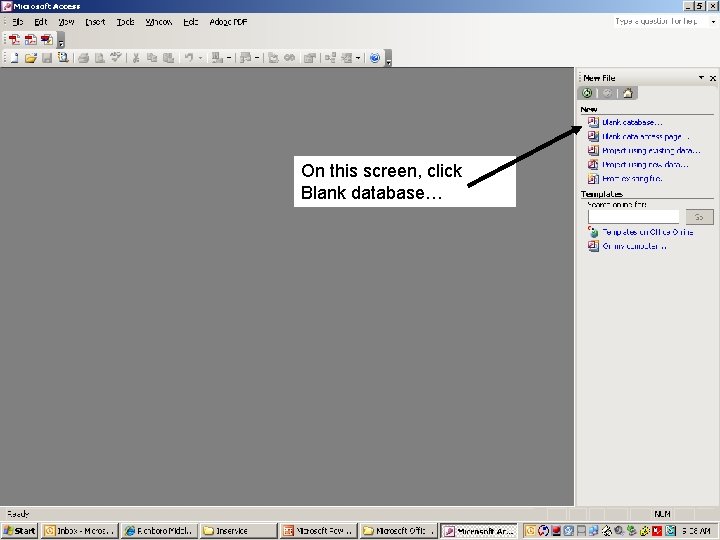Open the Analyze dropdown arrow
The width and height of the screenshot is (720, 540).
click(x=257, y=58)
